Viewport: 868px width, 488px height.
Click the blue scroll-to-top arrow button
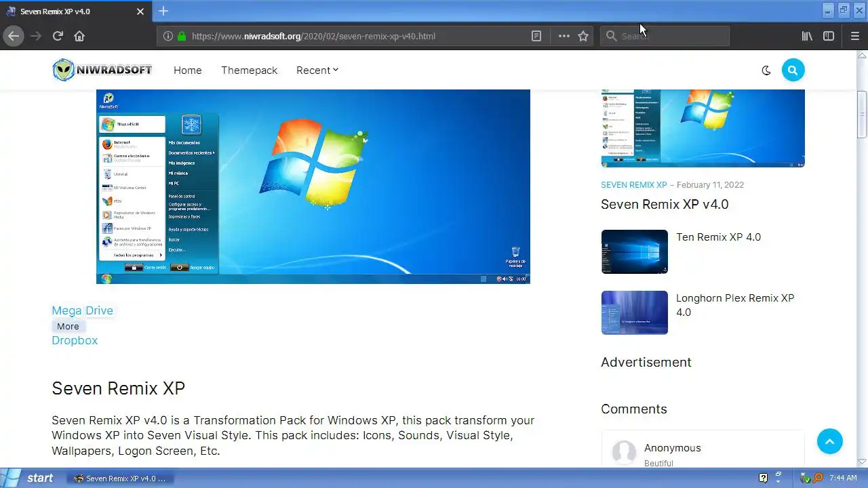click(x=829, y=441)
